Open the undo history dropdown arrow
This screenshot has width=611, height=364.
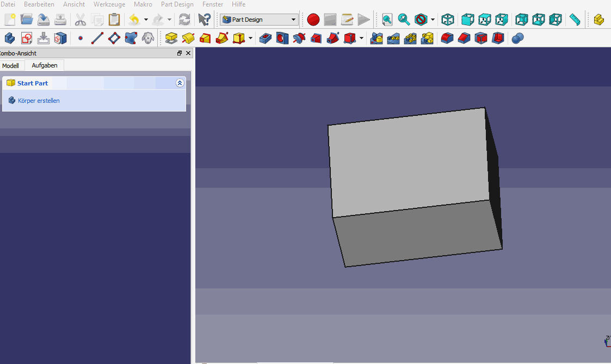click(146, 20)
